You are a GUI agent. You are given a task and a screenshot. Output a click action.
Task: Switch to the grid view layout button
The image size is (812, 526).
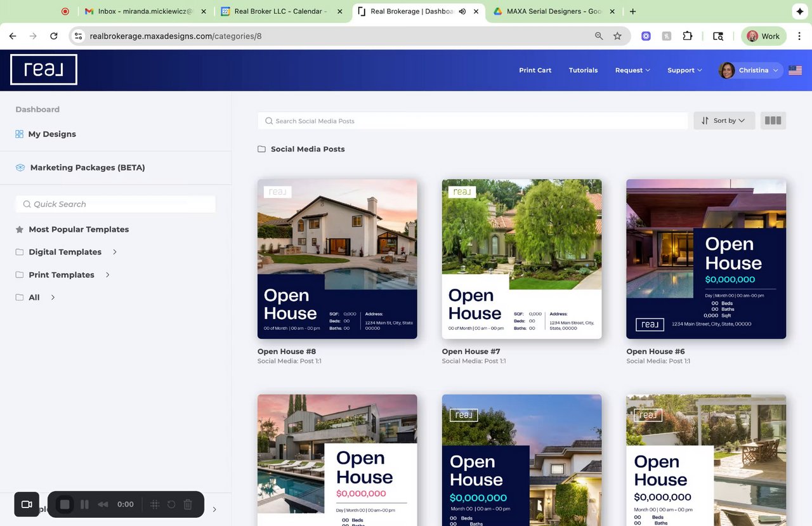773,121
